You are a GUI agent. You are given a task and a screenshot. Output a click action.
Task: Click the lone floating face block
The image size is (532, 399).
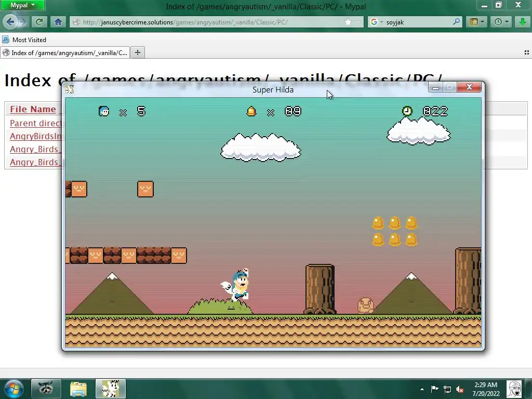[145, 189]
